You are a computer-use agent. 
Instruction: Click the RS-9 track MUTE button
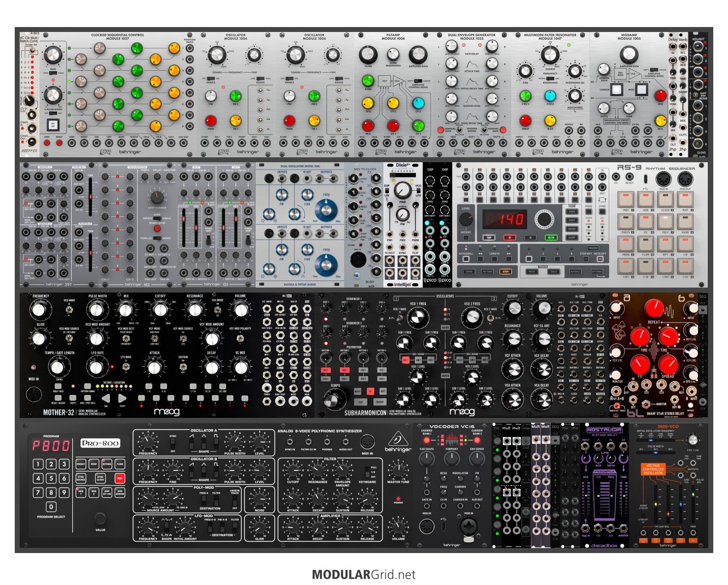point(531,271)
